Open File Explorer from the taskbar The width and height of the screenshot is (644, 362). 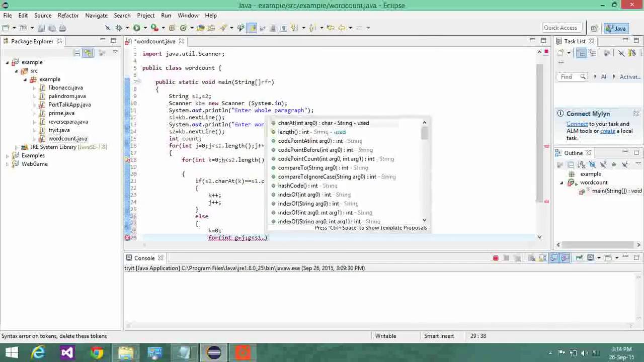126,352
